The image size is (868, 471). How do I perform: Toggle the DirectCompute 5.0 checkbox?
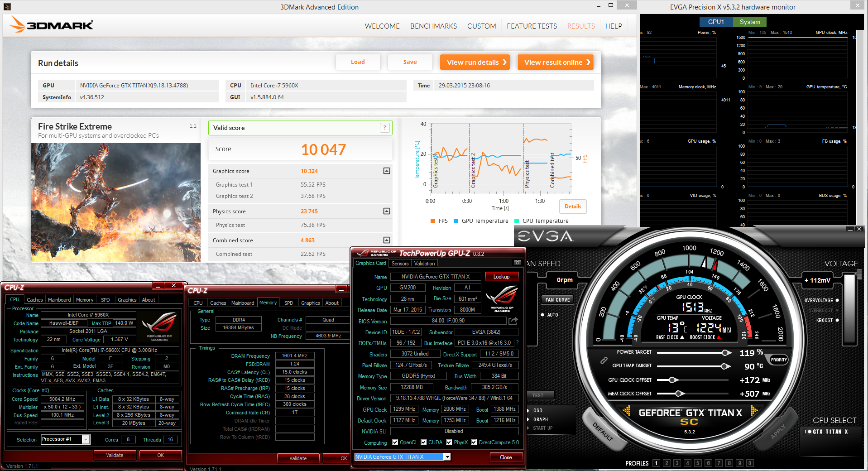474,442
